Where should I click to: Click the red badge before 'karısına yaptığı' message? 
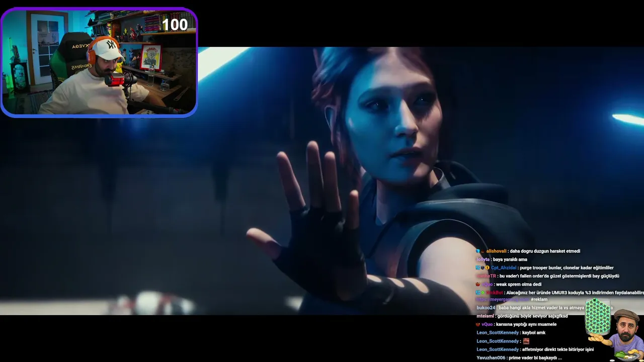[478, 325]
